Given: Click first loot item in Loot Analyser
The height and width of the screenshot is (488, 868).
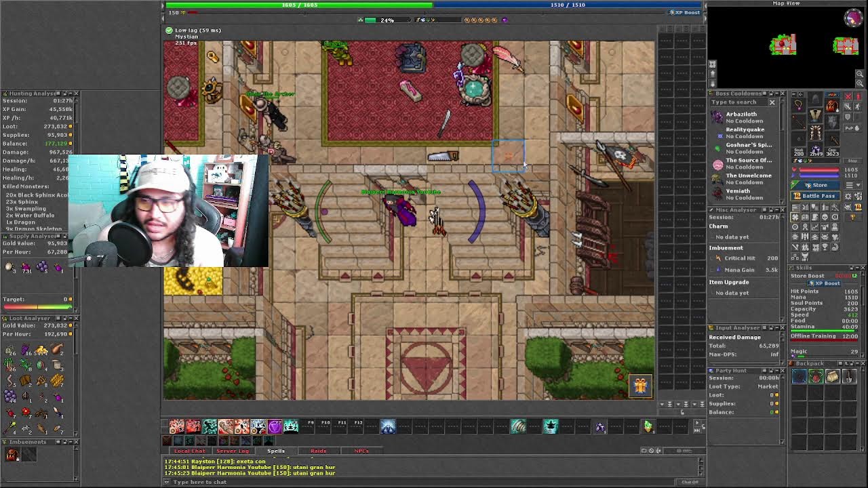Looking at the screenshot, I should click(x=10, y=351).
